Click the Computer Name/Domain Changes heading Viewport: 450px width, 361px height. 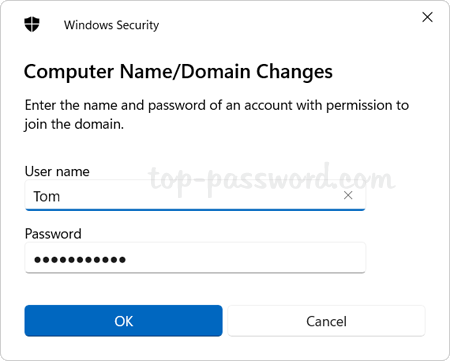[178, 72]
